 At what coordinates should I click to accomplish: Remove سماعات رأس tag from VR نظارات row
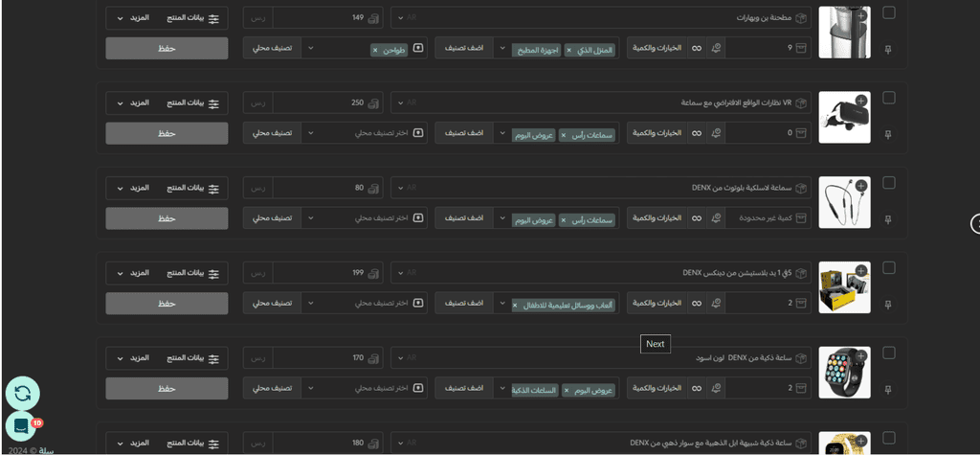click(x=562, y=134)
